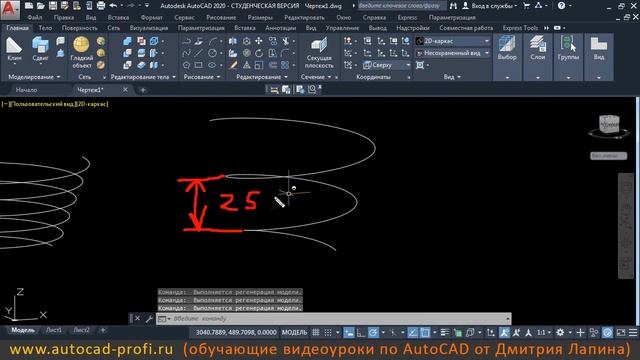Screen dimensions: 640x360
Task: Open the Сверху UCS dropdown
Action: click(x=387, y=65)
